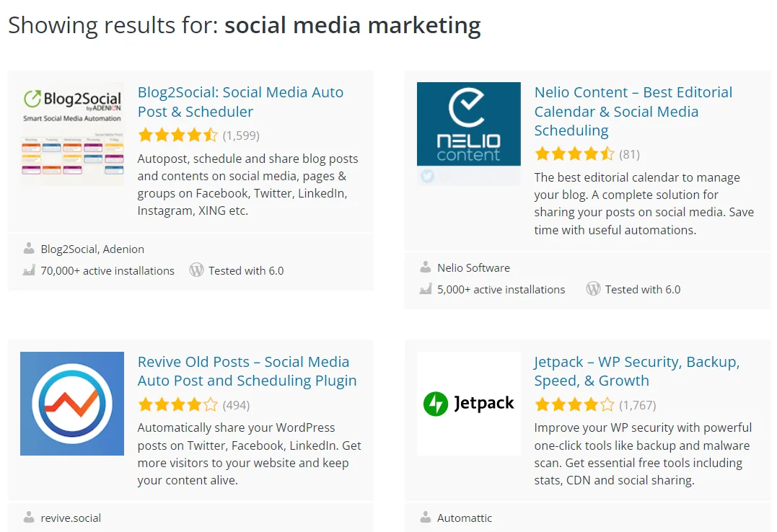This screenshot has width=777, height=532.
Task: Click the Revive Old Posts chart icon
Action: click(72, 404)
